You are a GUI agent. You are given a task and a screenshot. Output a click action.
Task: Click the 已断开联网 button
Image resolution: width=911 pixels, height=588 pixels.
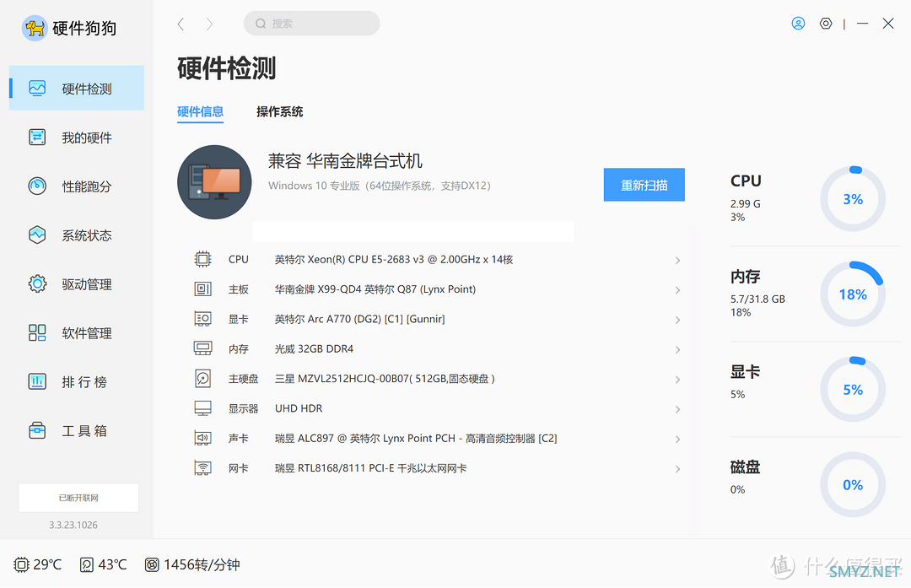click(78, 498)
